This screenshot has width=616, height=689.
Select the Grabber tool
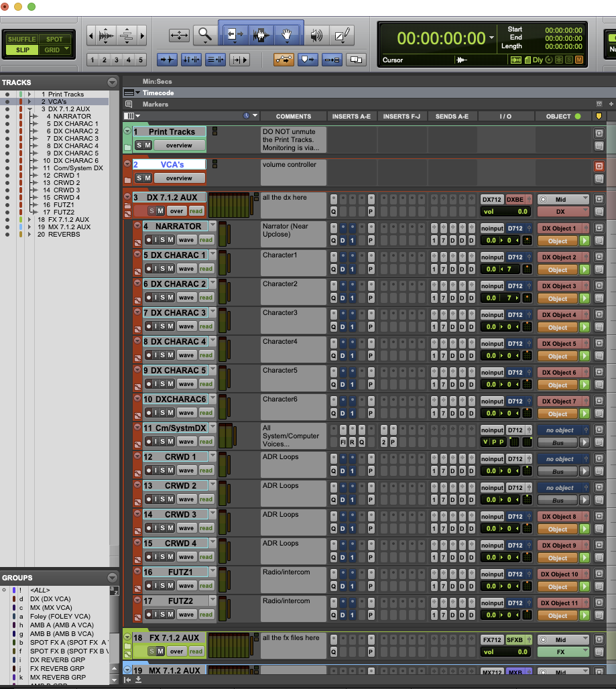coord(287,36)
